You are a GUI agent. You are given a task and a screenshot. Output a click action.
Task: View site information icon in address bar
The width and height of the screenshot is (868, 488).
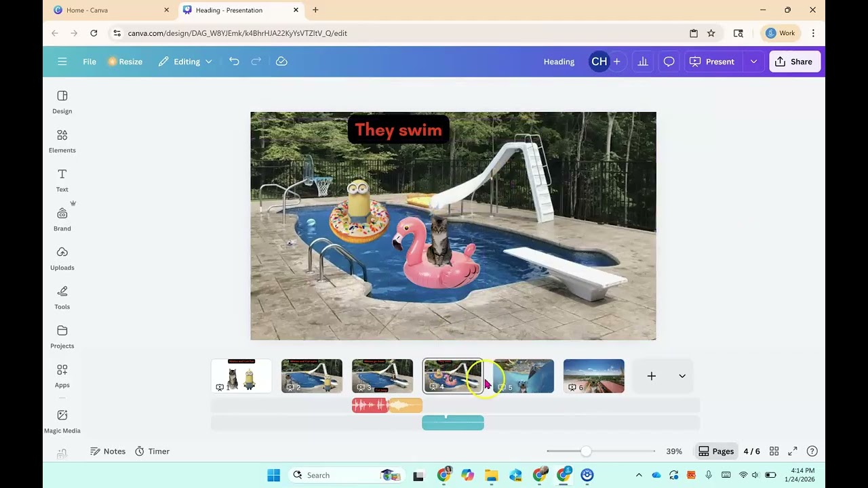point(117,33)
